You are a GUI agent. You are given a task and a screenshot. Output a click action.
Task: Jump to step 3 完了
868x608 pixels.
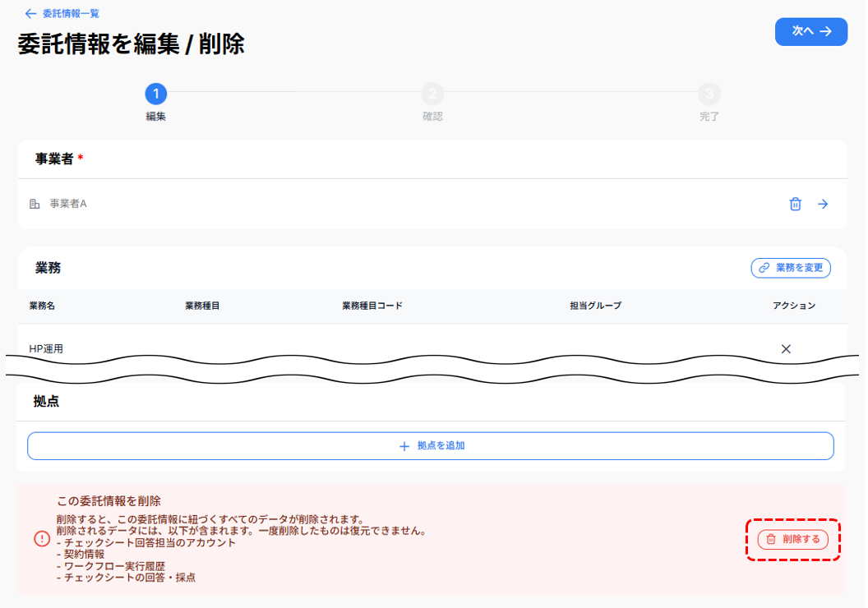click(x=709, y=94)
